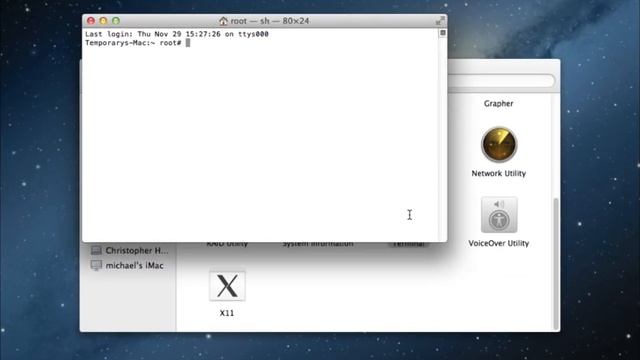Screen dimensions: 640x360
Task: Click the Finder window search field
Action: (x=501, y=80)
